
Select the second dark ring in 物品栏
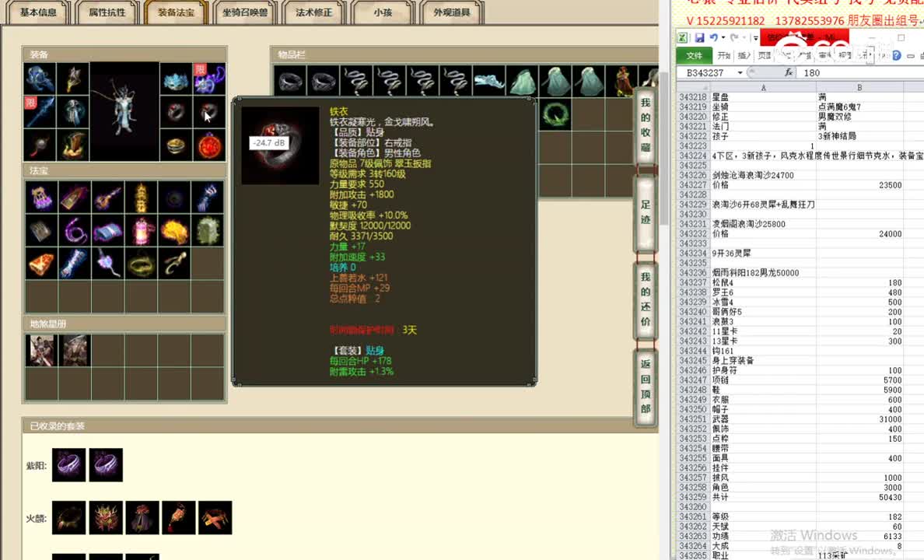click(x=323, y=81)
